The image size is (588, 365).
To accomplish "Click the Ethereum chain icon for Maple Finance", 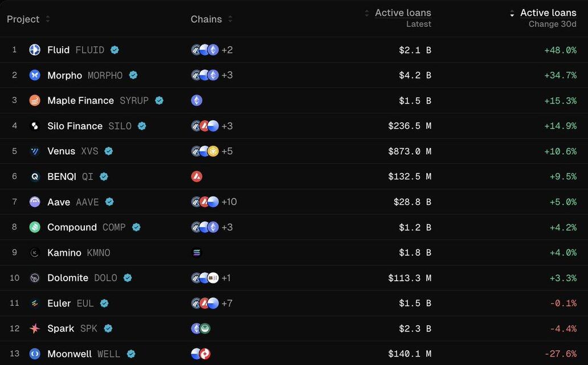I will [x=197, y=100].
